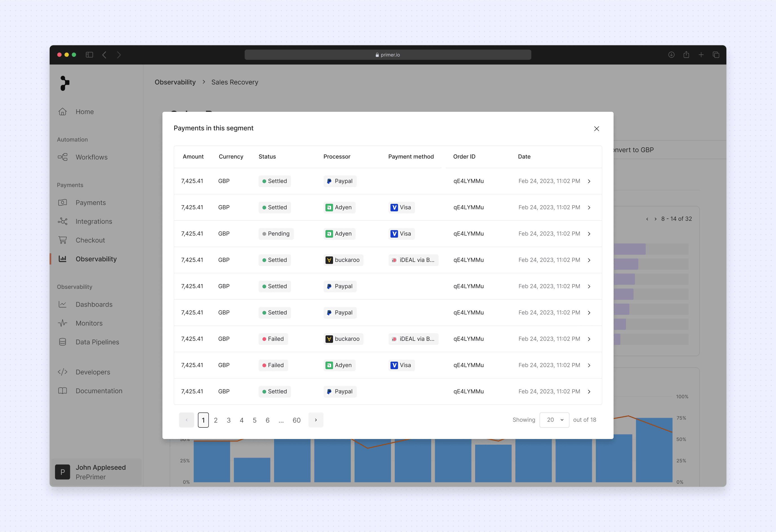Click the Integrations nodes icon

62,221
